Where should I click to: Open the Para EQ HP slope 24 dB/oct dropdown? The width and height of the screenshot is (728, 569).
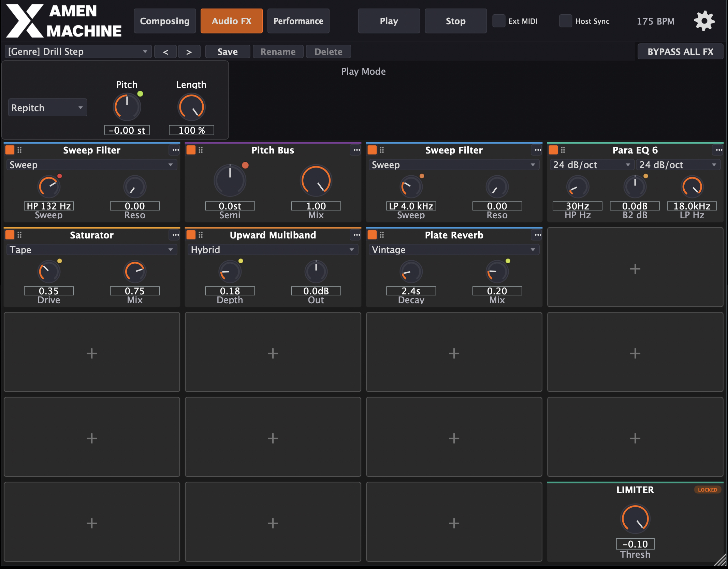pyautogui.click(x=592, y=165)
